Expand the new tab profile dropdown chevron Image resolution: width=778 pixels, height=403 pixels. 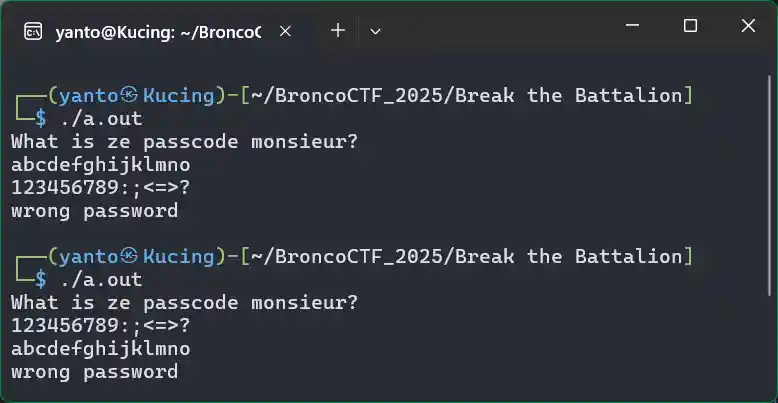[376, 31]
